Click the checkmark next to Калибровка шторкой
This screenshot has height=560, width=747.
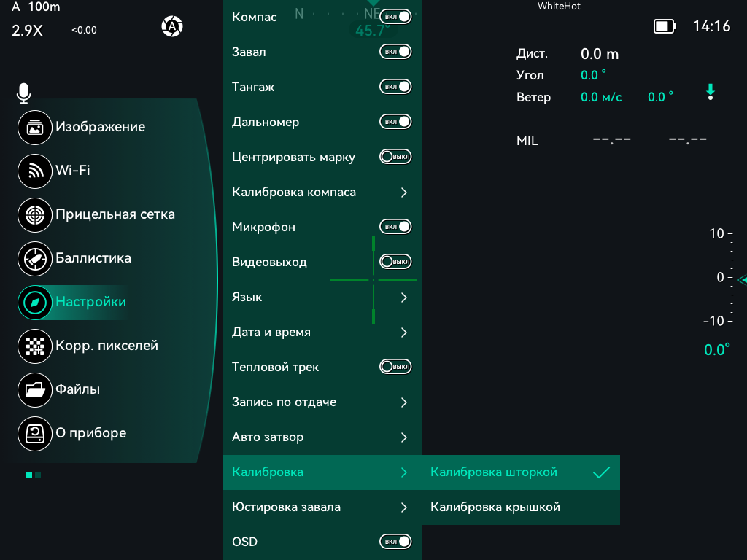tap(601, 472)
